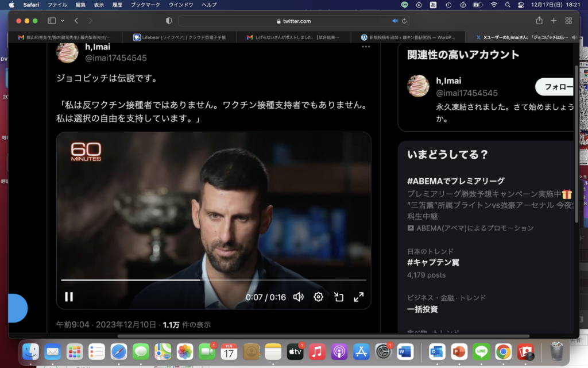Pause the 60 Minutes interview video
The height and width of the screenshot is (368, 588).
pyautogui.click(x=69, y=297)
